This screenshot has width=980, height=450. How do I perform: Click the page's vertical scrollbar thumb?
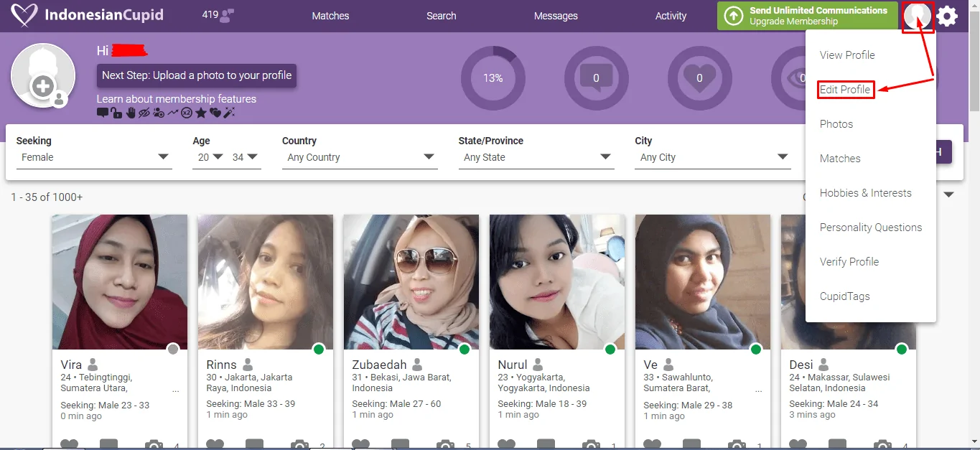[x=974, y=61]
